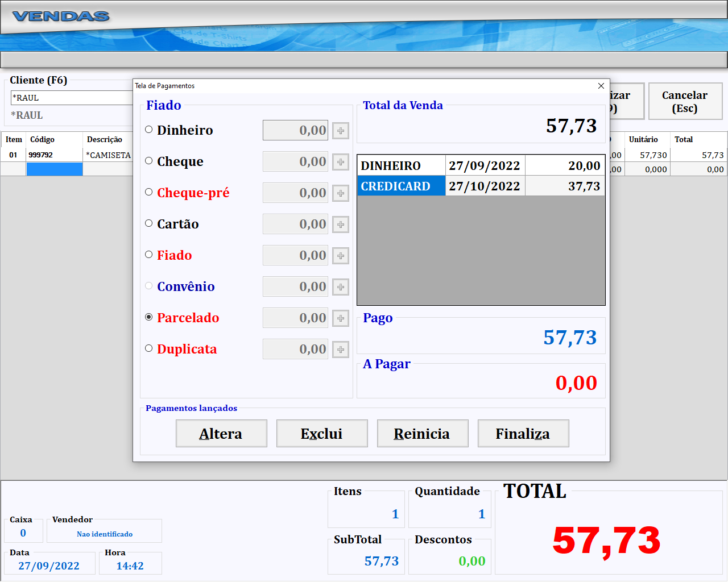Click the Cancelar (Esc) button

point(685,102)
